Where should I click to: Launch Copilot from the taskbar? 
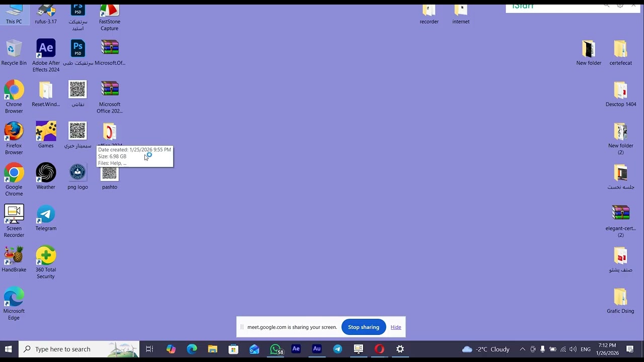pos(171,349)
